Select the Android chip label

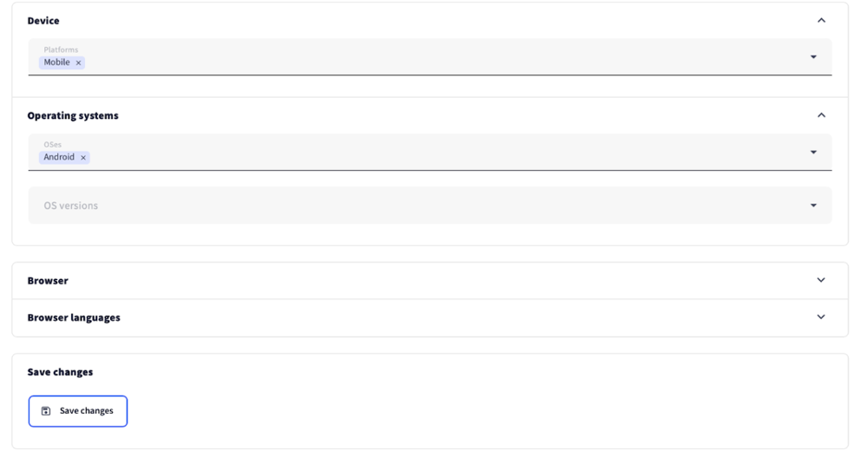[59, 157]
